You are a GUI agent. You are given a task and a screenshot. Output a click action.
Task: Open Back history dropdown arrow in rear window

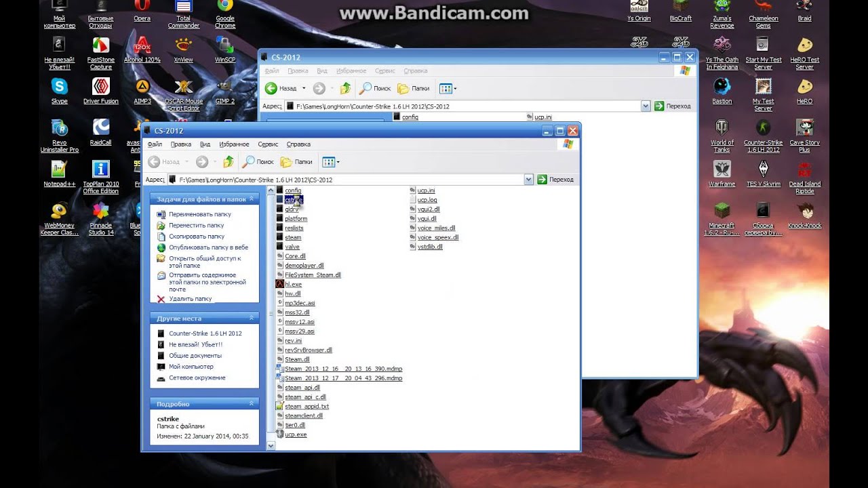[304, 88]
